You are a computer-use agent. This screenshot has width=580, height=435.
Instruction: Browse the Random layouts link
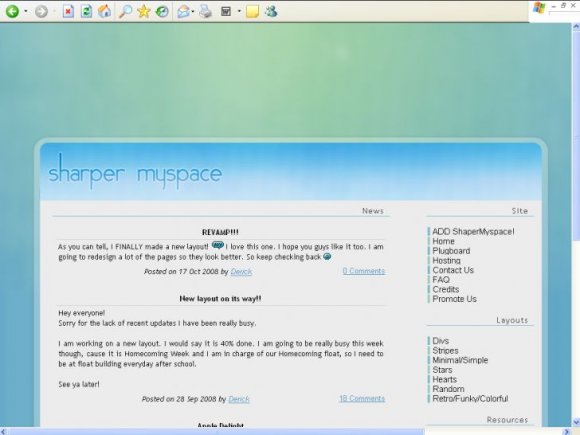pyautogui.click(x=448, y=389)
